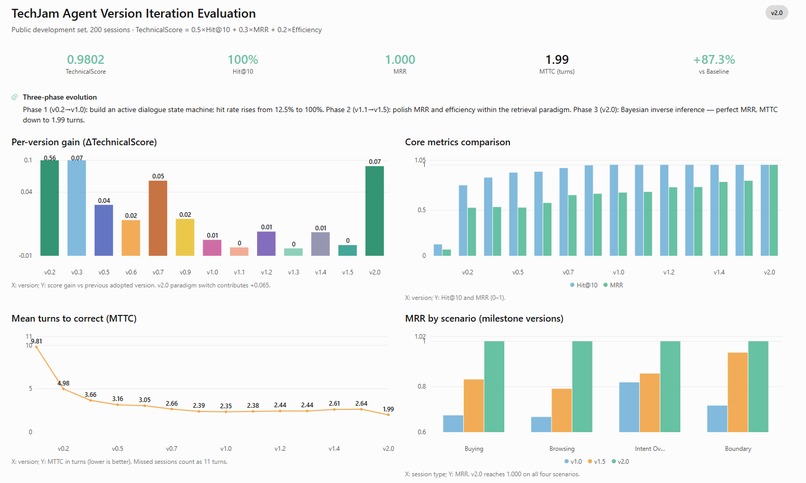806x483 pixels.
Task: Select the 100% Hit@10 summary value
Action: pyautogui.click(x=243, y=60)
